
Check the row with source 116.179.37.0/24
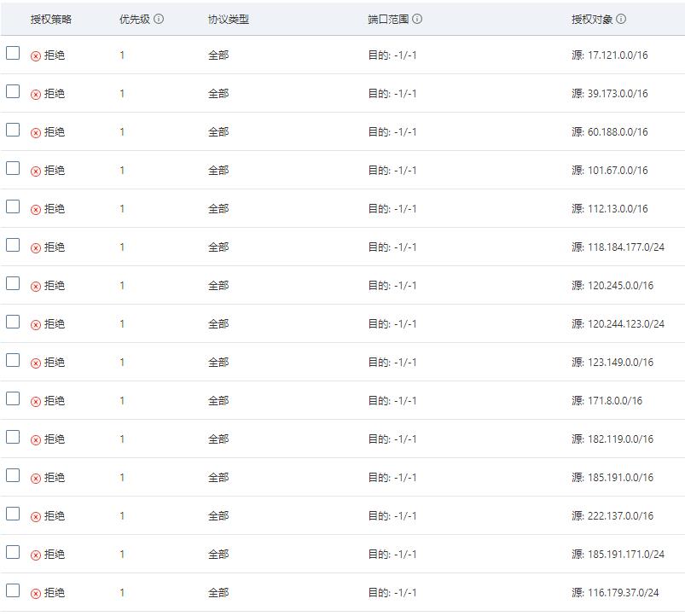click(x=13, y=590)
